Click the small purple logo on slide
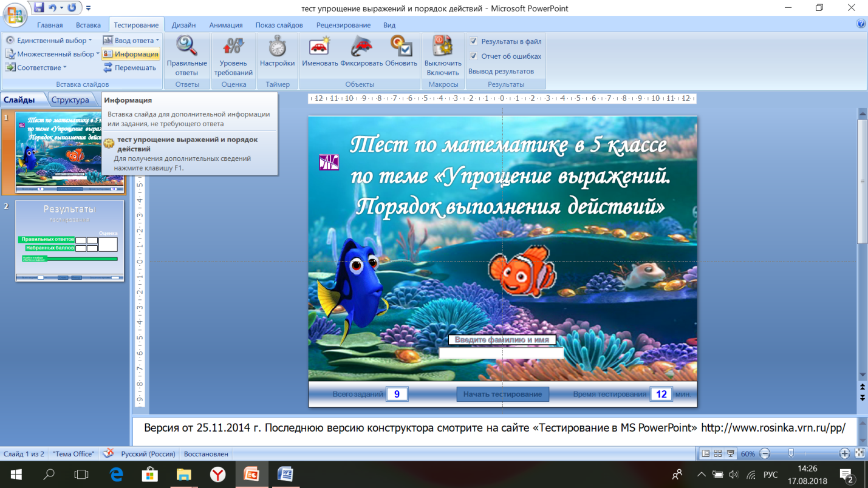This screenshot has height=488, width=868. tap(329, 162)
